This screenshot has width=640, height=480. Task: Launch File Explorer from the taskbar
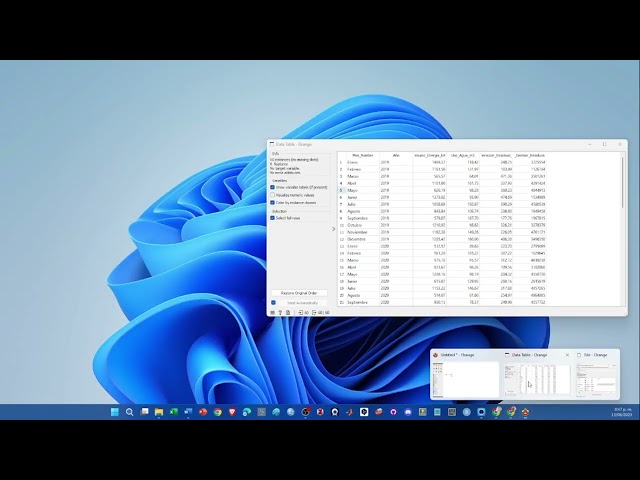click(x=159, y=412)
